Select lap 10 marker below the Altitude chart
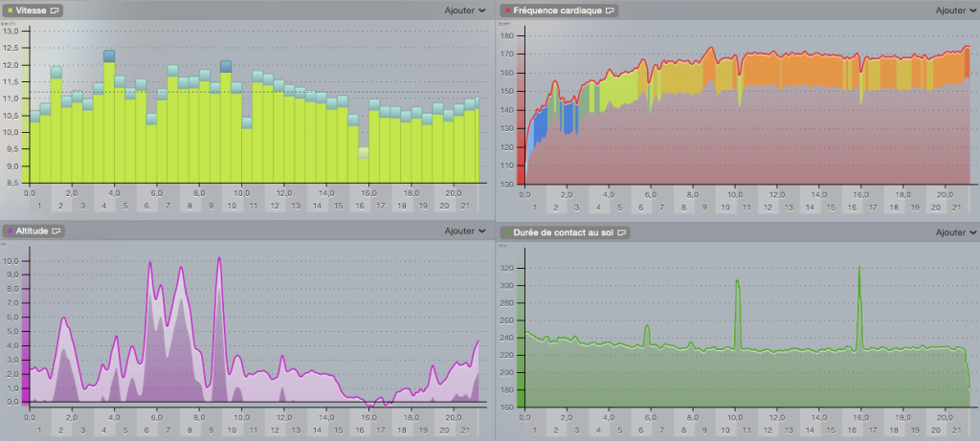Image resolution: width=980 pixels, height=441 pixels. pos(232,430)
